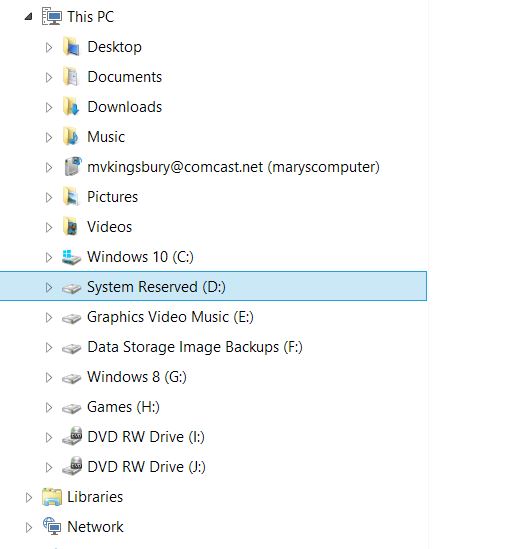Open the Pictures folder label

[112, 197]
